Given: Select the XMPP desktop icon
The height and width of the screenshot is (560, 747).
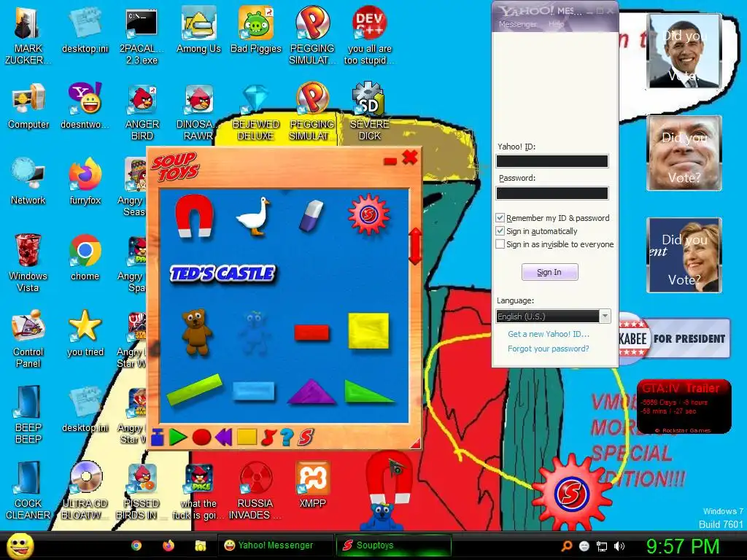Looking at the screenshot, I should [x=312, y=485].
